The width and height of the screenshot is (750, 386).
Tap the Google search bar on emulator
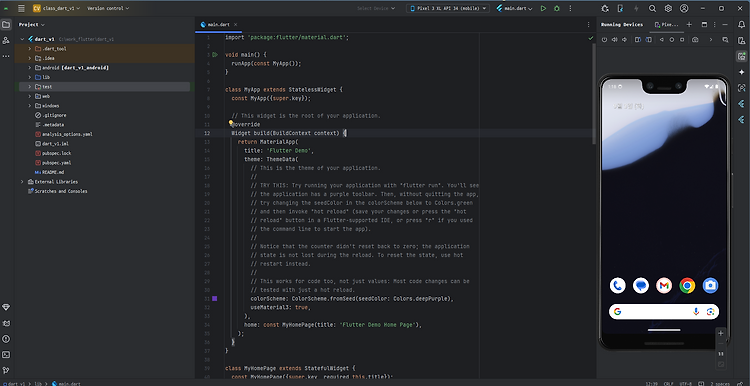pyautogui.click(x=663, y=311)
